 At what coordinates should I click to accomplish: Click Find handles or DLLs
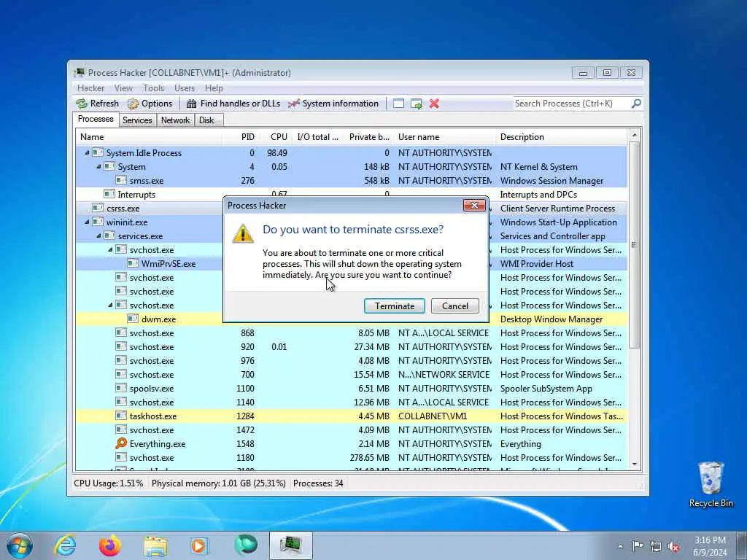[x=233, y=104]
